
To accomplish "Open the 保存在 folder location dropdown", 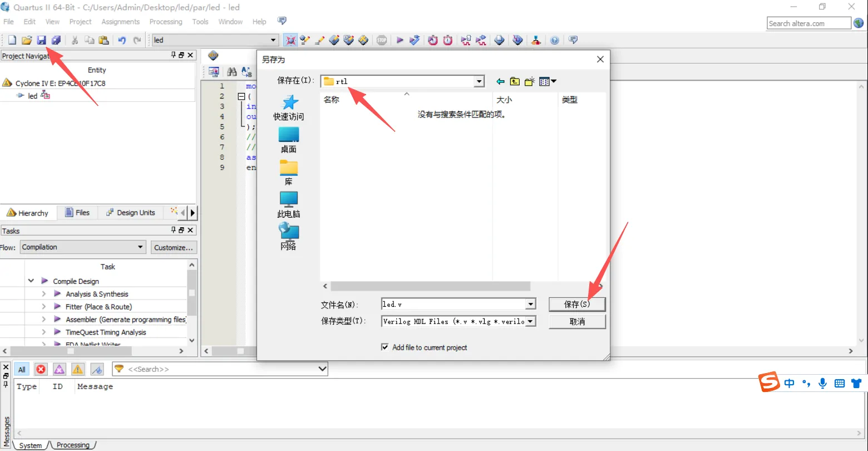I will pyautogui.click(x=479, y=81).
